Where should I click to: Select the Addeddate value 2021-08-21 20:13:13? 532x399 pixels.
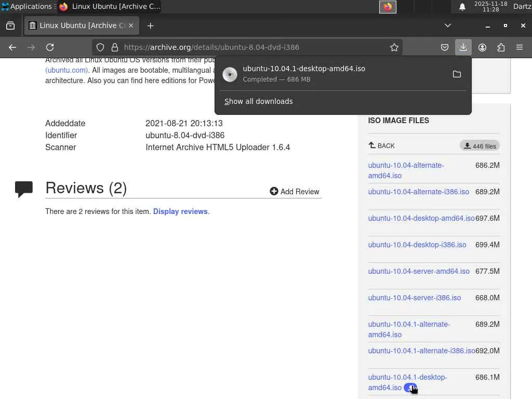pyautogui.click(x=184, y=123)
